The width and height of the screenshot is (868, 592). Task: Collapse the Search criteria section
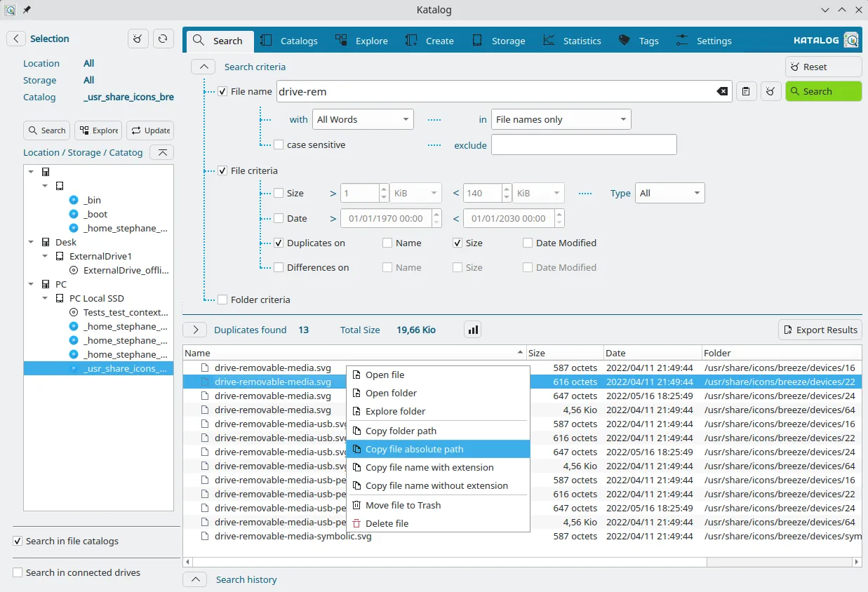point(203,67)
